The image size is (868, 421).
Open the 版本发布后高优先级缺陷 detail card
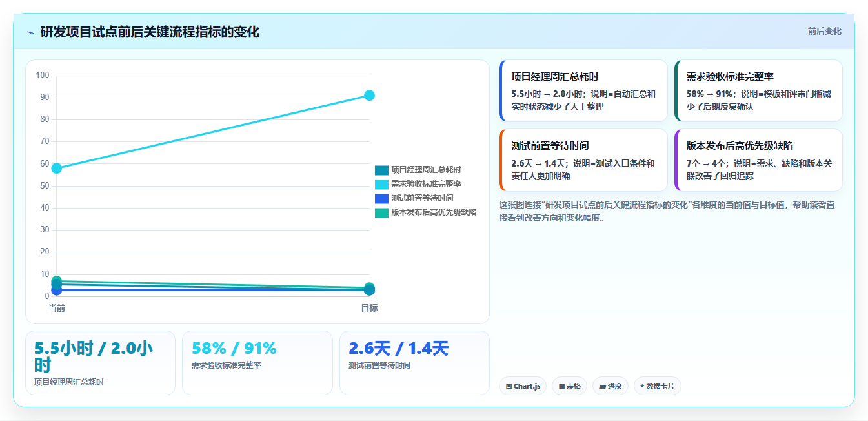pyautogui.click(x=758, y=160)
